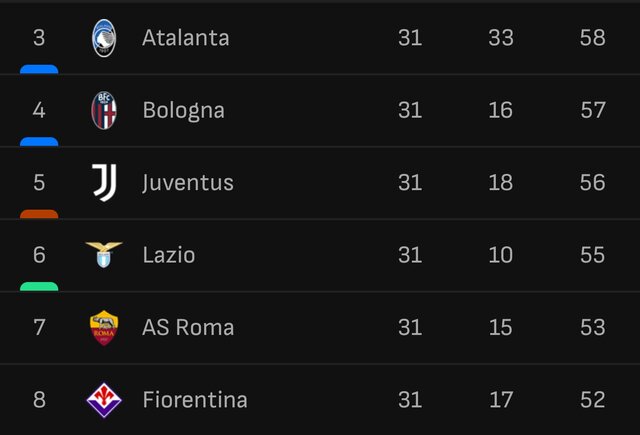Select the AS Roma team name
Screen dimensions: 640x435
coord(188,327)
